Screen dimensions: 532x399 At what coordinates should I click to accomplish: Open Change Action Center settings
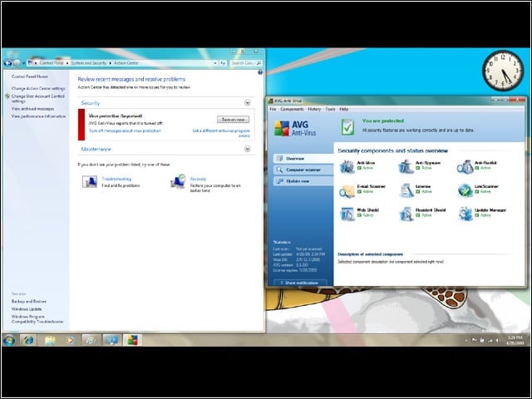(38, 88)
